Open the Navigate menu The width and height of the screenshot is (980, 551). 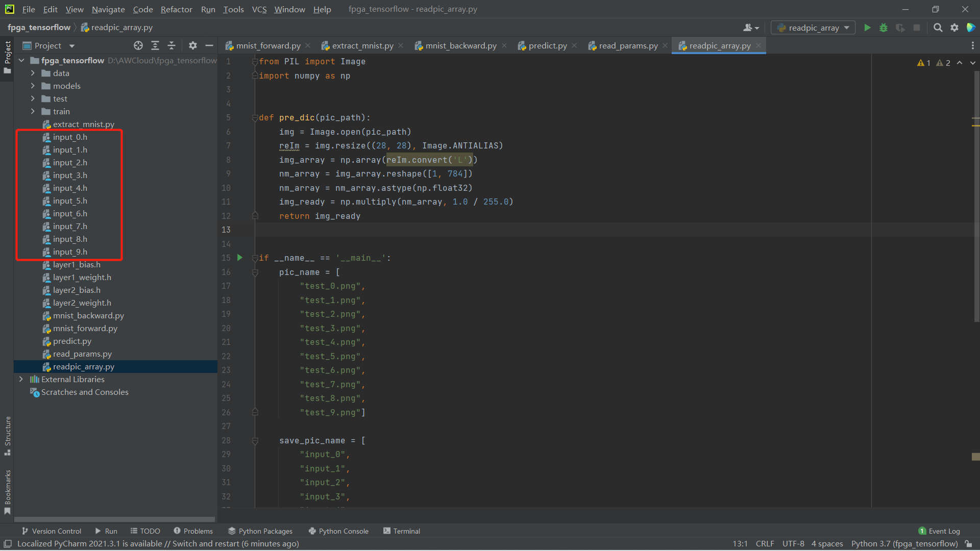coord(108,9)
